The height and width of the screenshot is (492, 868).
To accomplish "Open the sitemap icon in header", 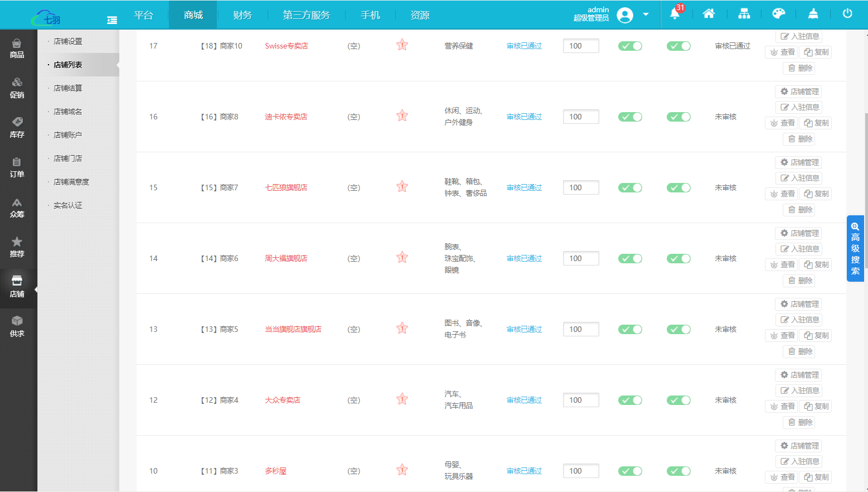I will tap(744, 14).
